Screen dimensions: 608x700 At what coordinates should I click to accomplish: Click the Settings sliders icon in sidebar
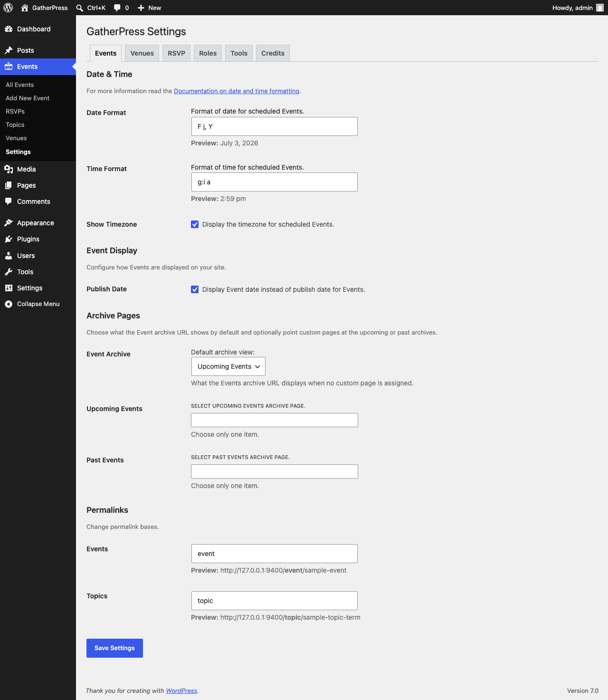tap(9, 288)
